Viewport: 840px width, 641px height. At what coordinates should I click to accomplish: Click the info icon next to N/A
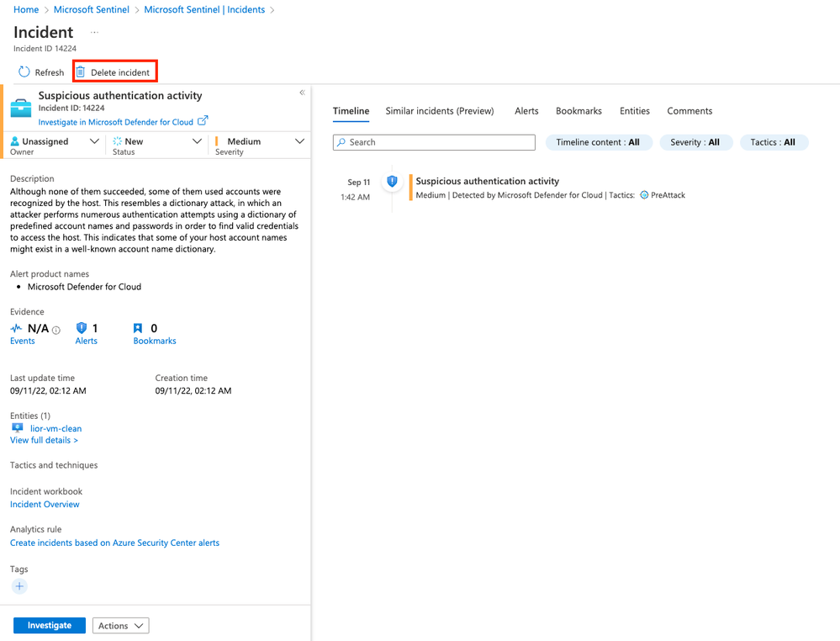[x=56, y=330]
